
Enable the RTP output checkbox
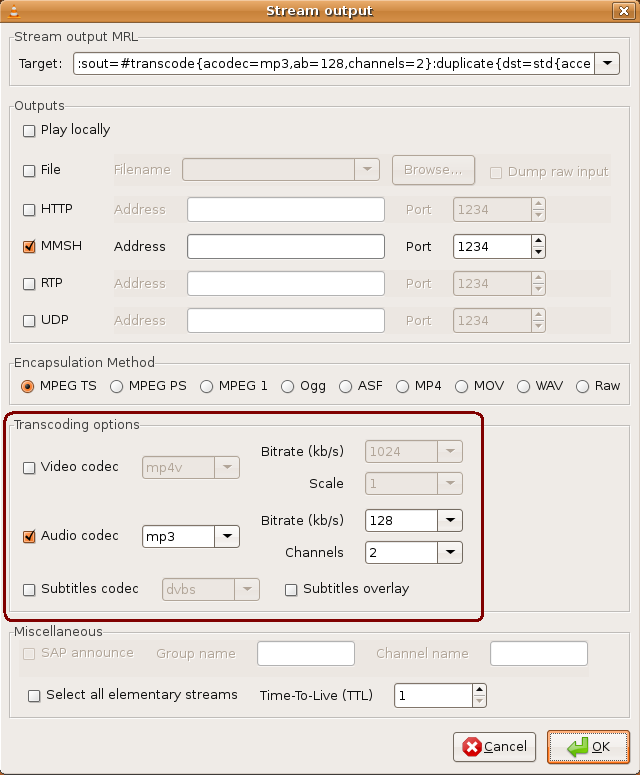[29, 283]
